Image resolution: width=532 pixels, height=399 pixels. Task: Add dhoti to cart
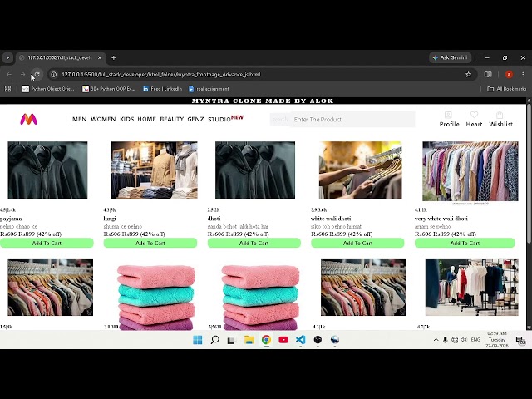pos(254,243)
